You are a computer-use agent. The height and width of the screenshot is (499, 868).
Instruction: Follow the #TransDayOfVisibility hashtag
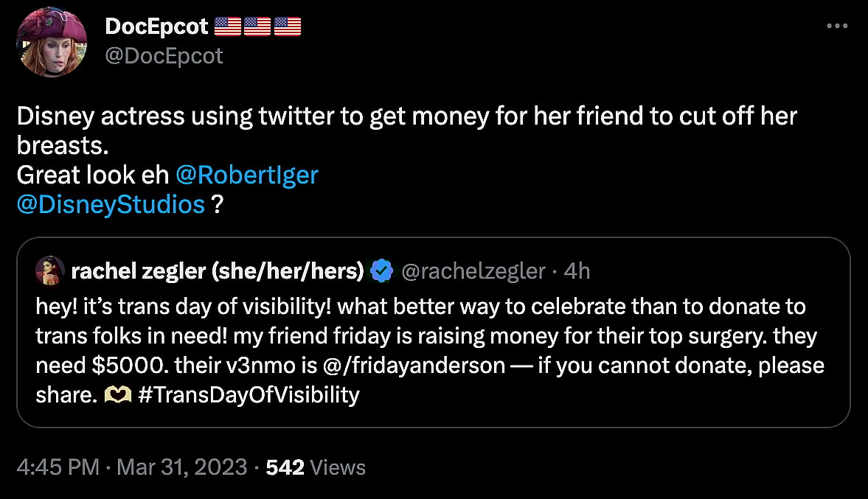249,395
